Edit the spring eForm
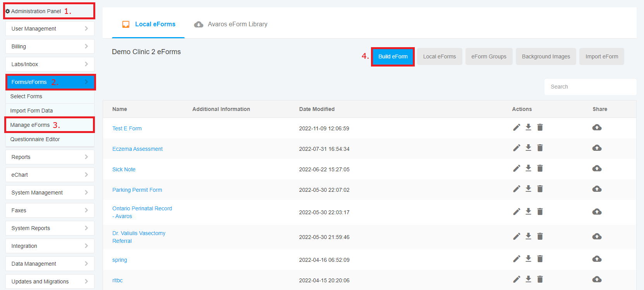 point(517,259)
